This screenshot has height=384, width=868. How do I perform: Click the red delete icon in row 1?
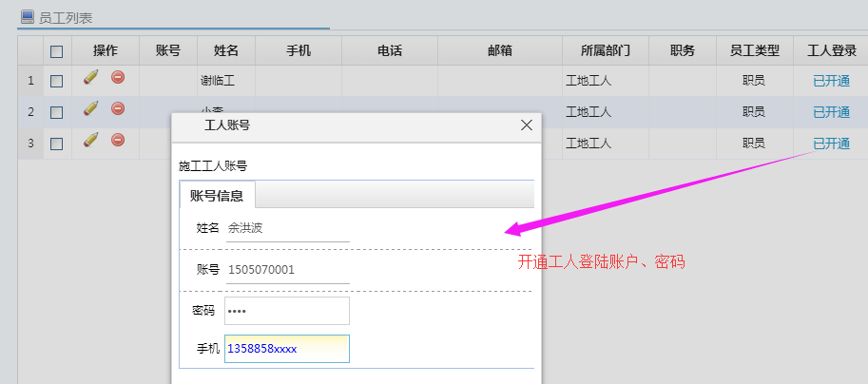point(118,78)
